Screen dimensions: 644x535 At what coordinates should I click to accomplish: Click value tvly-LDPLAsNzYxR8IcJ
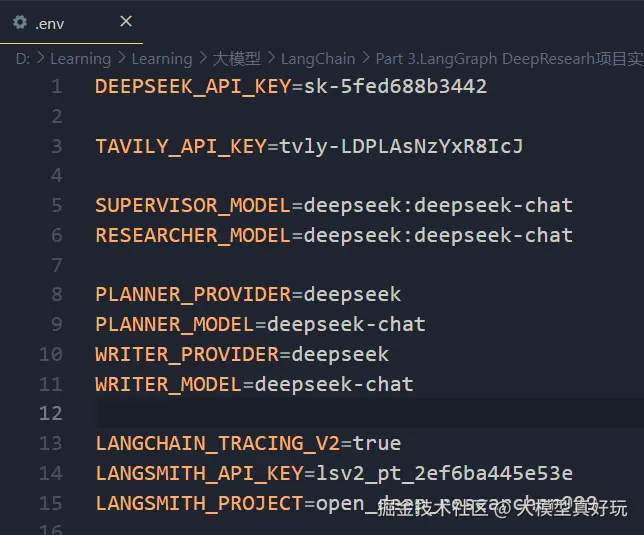tap(401, 147)
